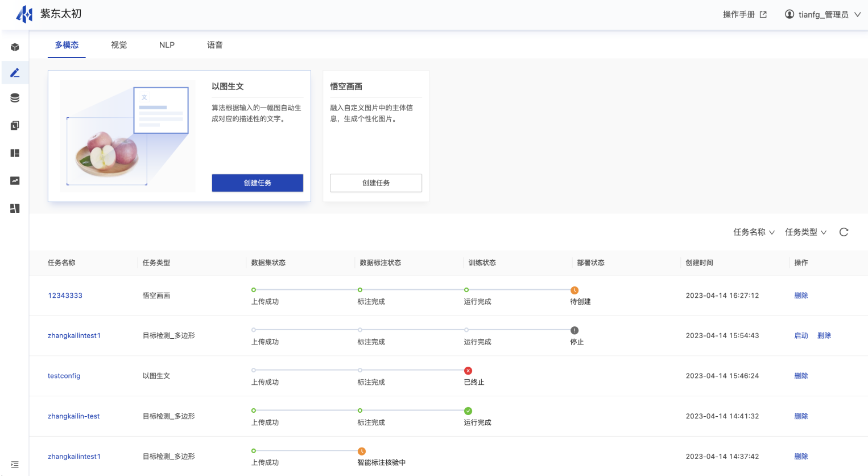
Task: Open zhangkailintest1 task created at 14:37:42
Action: 74,457
